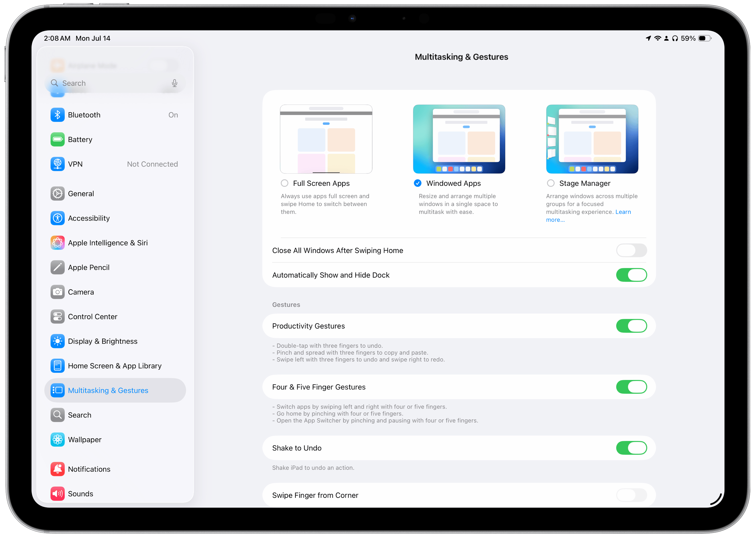This screenshot has height=538, width=756.
Task: Tap the Home Screen & App Library icon
Action: (57, 366)
